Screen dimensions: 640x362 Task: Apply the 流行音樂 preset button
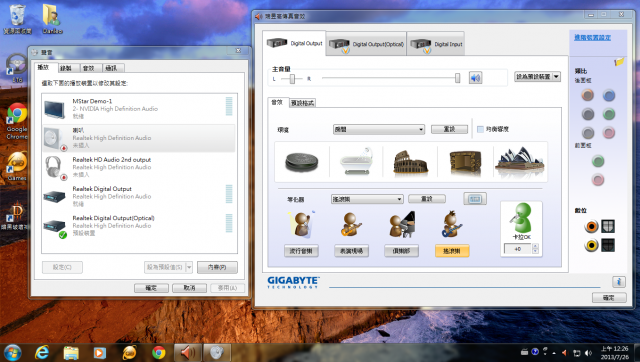tap(301, 251)
